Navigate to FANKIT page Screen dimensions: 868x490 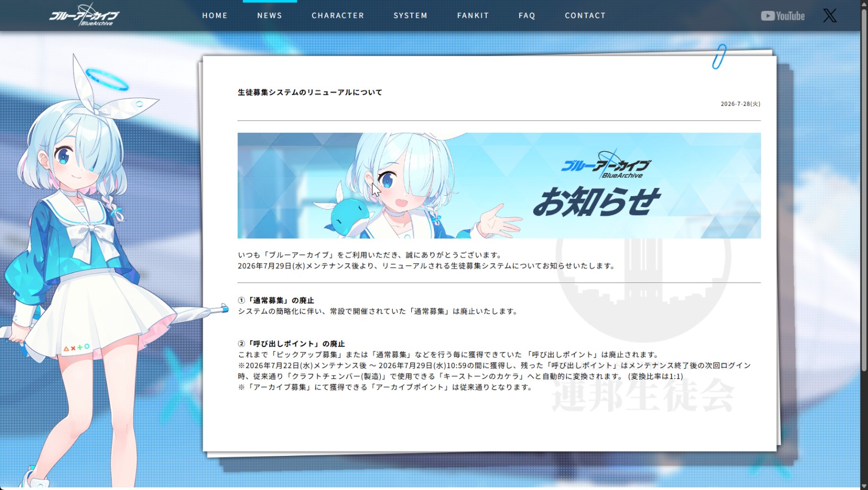473,16
